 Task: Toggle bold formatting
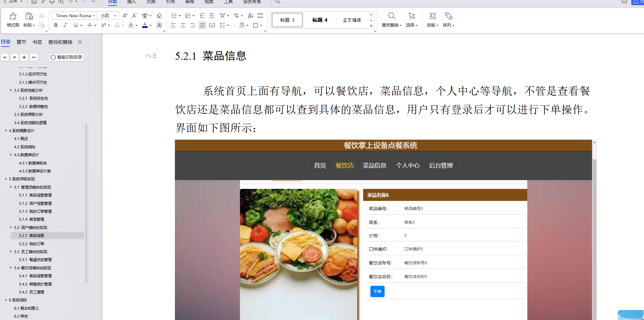pyautogui.click(x=56, y=25)
